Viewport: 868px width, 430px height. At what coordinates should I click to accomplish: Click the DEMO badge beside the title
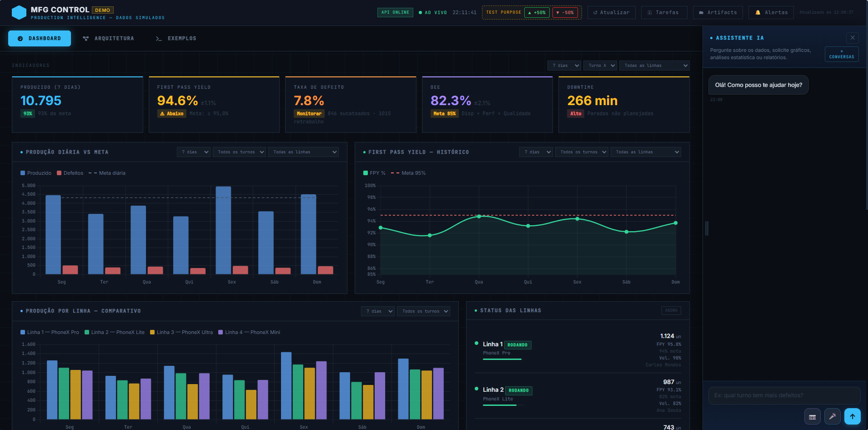pyautogui.click(x=103, y=10)
